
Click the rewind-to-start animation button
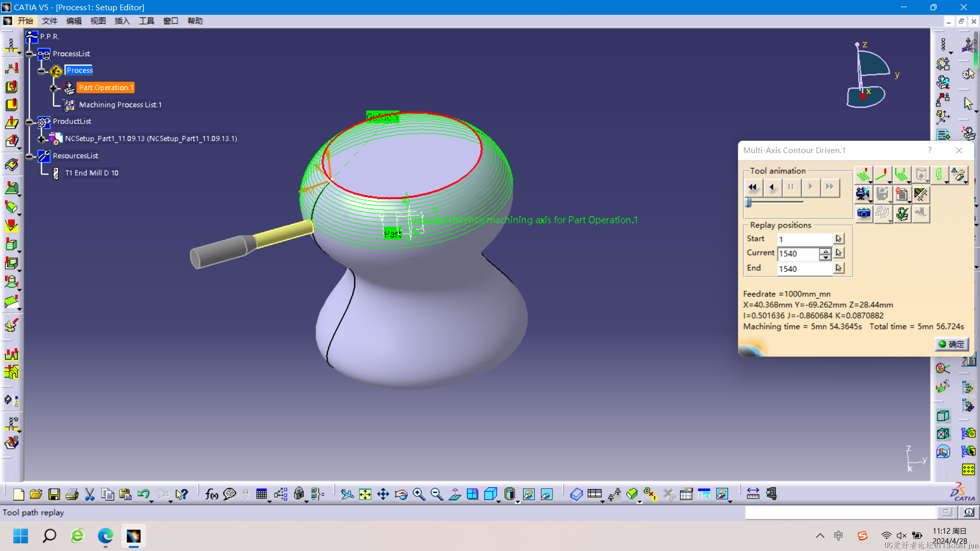pyautogui.click(x=753, y=187)
